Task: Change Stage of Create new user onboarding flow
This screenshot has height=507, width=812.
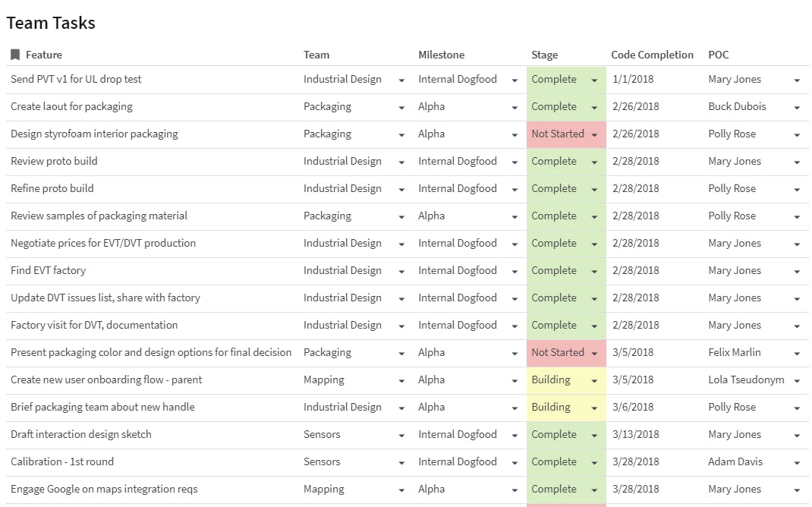Action: [x=594, y=380]
